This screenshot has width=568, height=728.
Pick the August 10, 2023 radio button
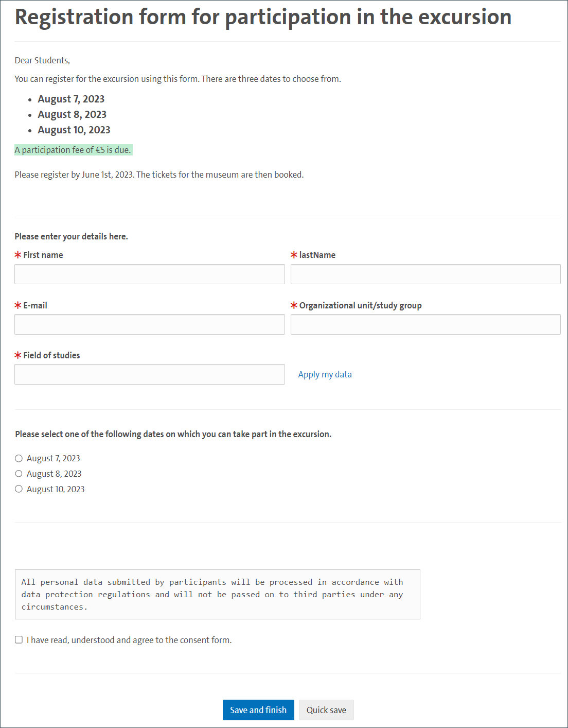click(19, 489)
